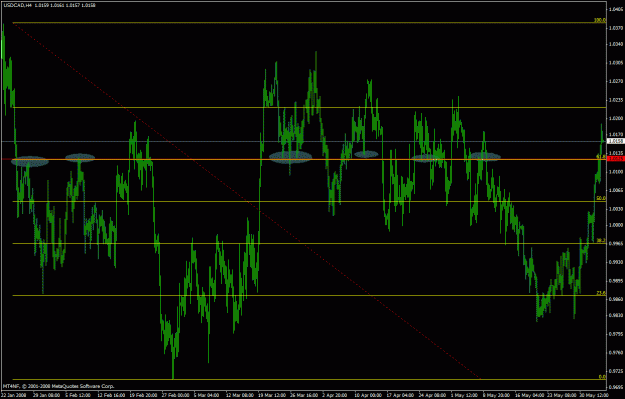This screenshot has height=399, width=625.
Task: Click the 26 Mar 16:00 time label
Action: [x=304, y=395]
